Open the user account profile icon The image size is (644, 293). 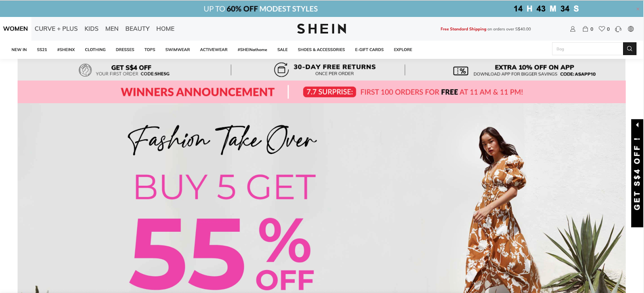pos(573,29)
